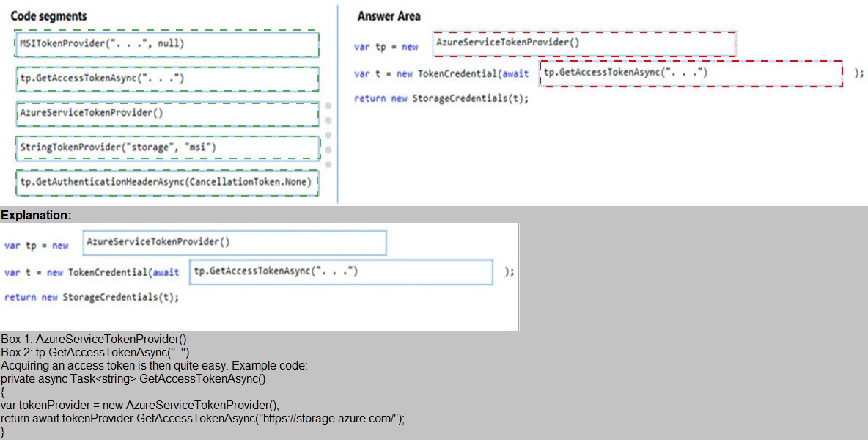The image size is (868, 440).
Task: Click the topmost dot on the panel divider
Action: click(x=328, y=106)
